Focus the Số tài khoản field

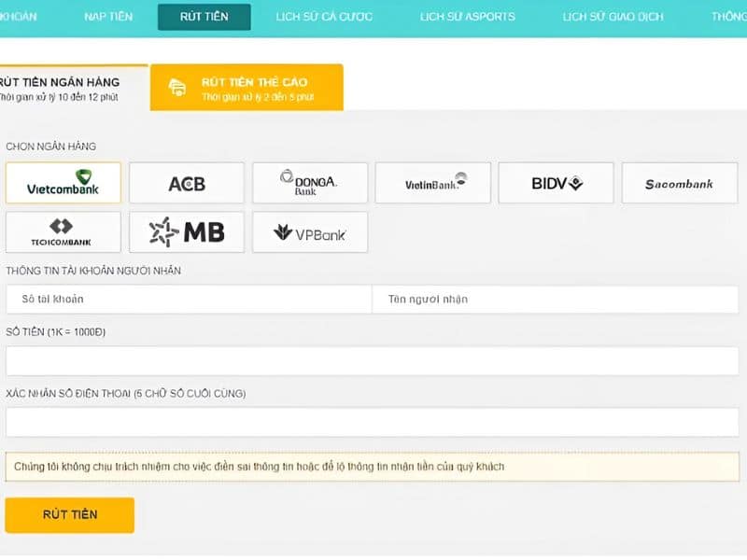189,299
